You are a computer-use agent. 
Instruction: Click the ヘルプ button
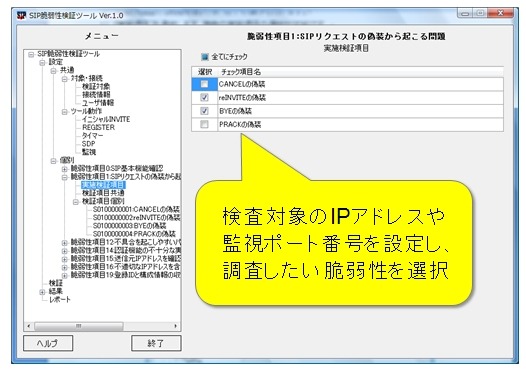48,343
